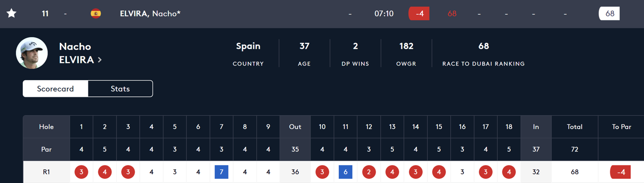Viewport: 644px width, 183px height.
Task: Click the Spain flag icon
Action: [x=96, y=14]
